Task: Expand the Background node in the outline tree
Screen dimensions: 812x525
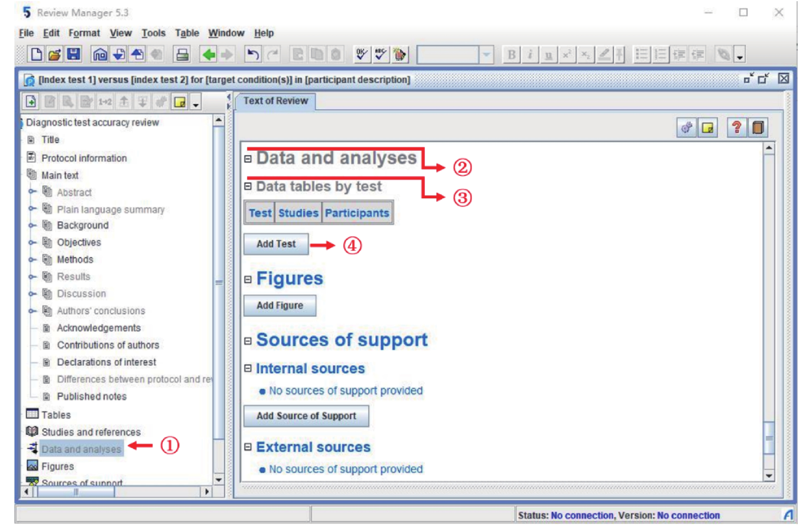Action: coord(32,225)
